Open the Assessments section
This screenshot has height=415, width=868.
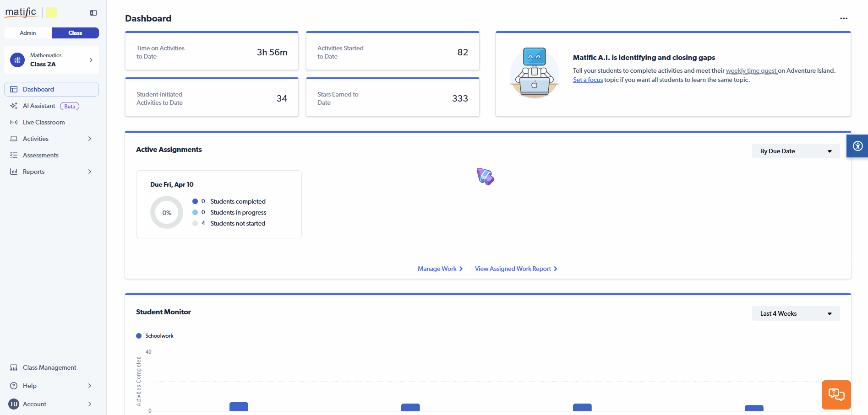40,155
